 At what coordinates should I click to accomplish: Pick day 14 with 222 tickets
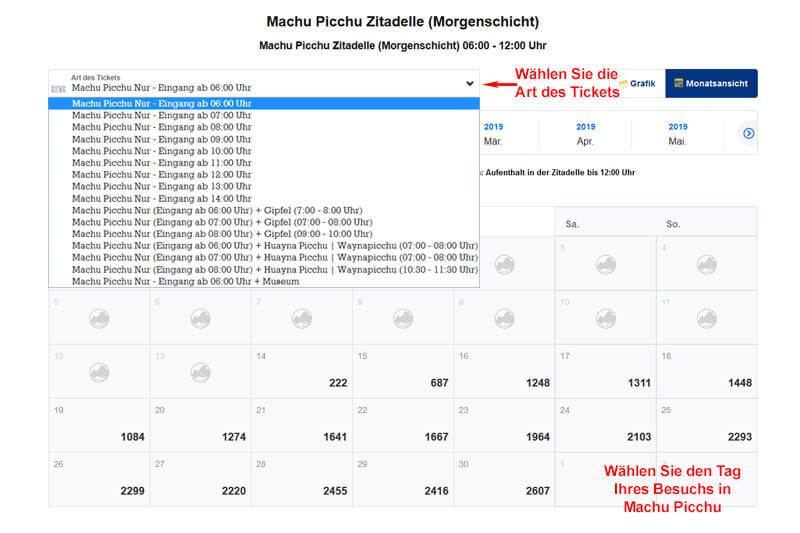point(302,371)
